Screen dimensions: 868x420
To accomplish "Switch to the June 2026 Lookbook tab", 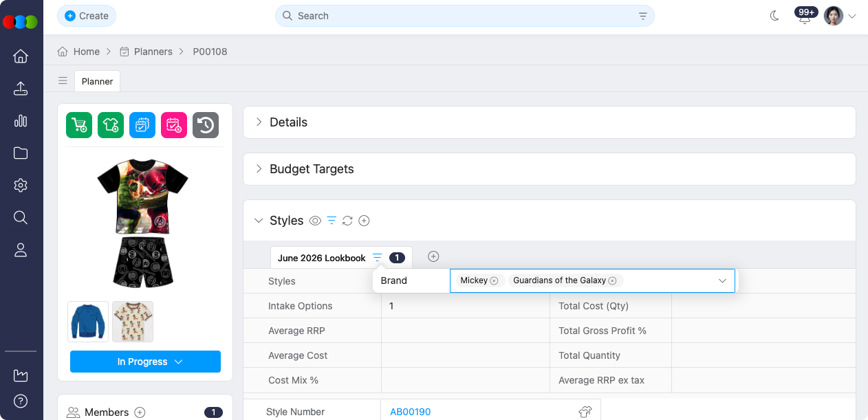I will pos(321,258).
